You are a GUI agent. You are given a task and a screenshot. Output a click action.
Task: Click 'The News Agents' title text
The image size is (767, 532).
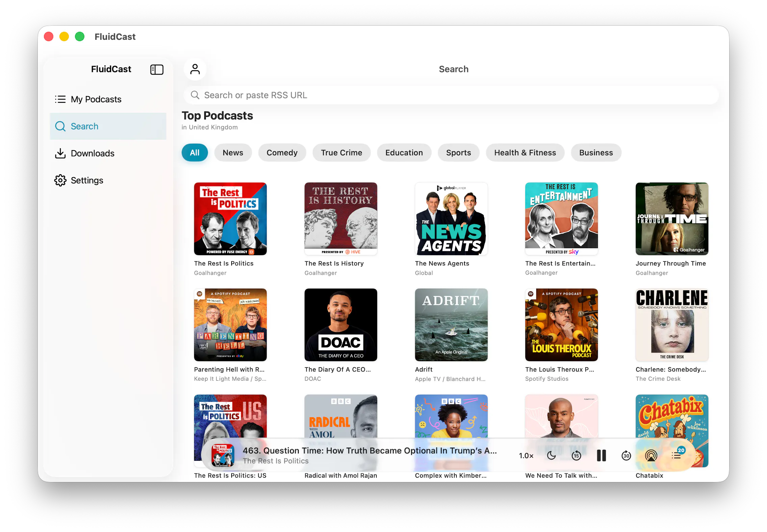(x=442, y=263)
